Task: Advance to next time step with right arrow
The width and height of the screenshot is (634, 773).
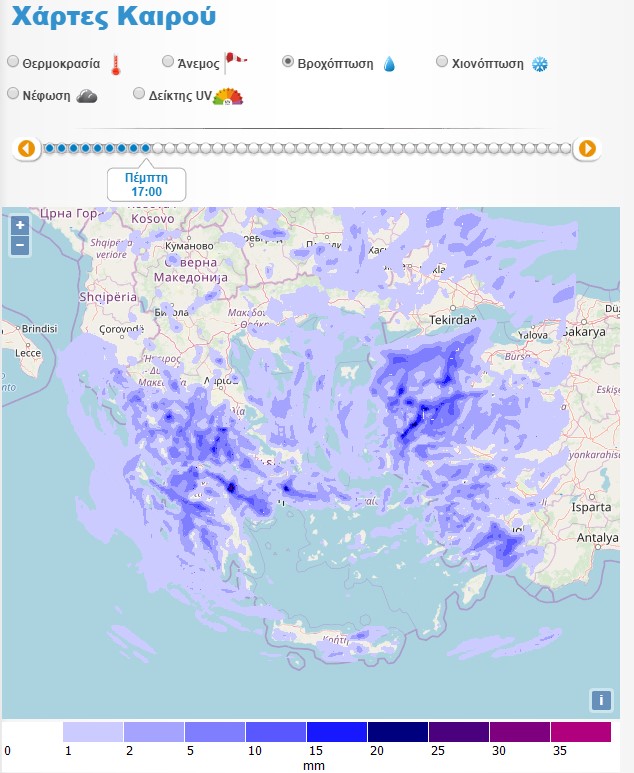Action: (588, 149)
